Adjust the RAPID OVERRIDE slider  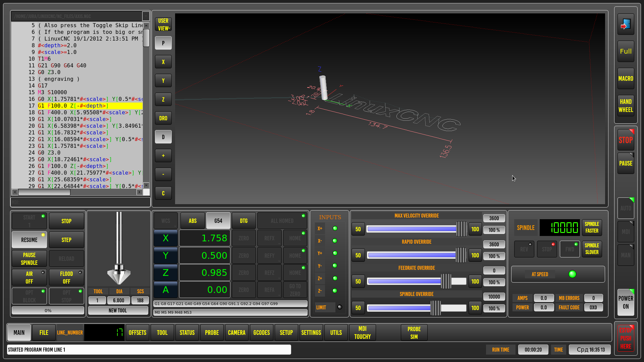417,255
